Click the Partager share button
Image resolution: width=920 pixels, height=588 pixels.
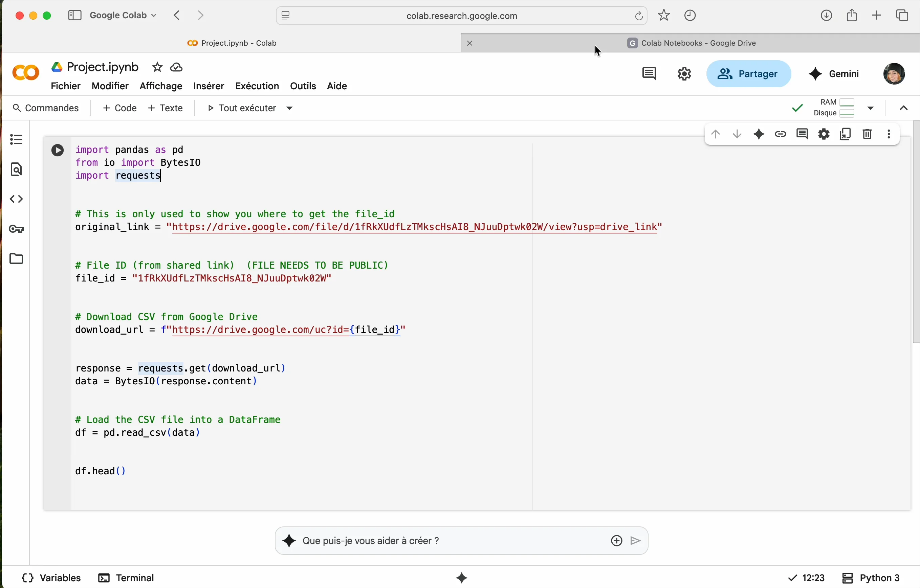coord(748,74)
